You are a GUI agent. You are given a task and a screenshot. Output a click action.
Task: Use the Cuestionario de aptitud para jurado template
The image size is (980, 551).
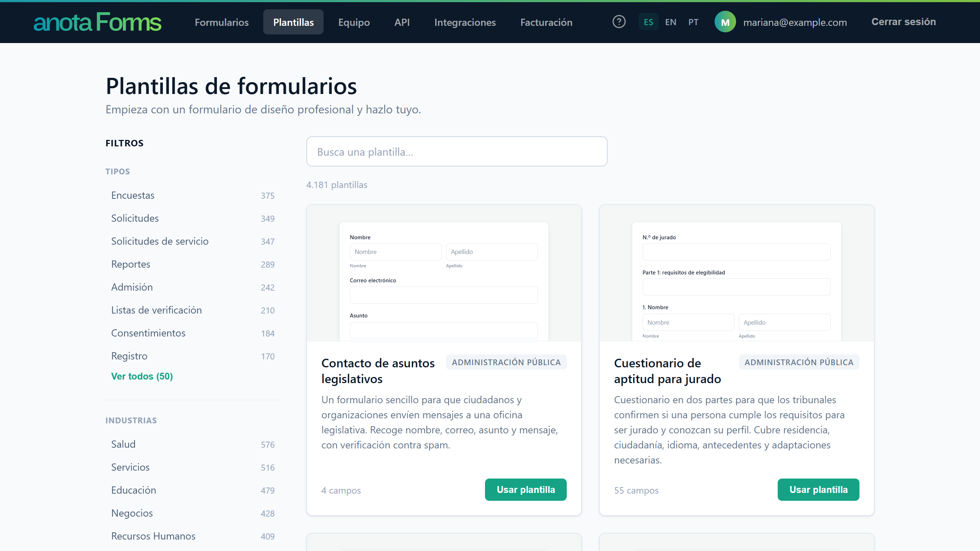pos(818,490)
